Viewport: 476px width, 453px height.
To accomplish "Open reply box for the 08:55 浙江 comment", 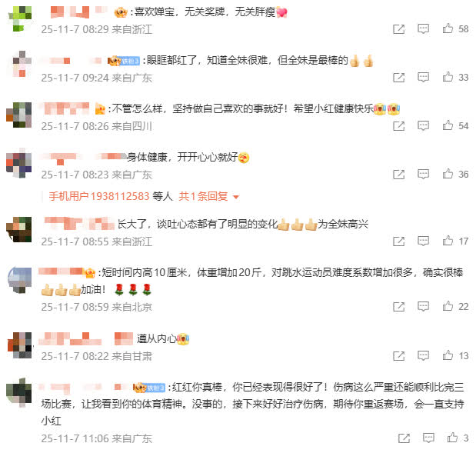I will (423, 241).
